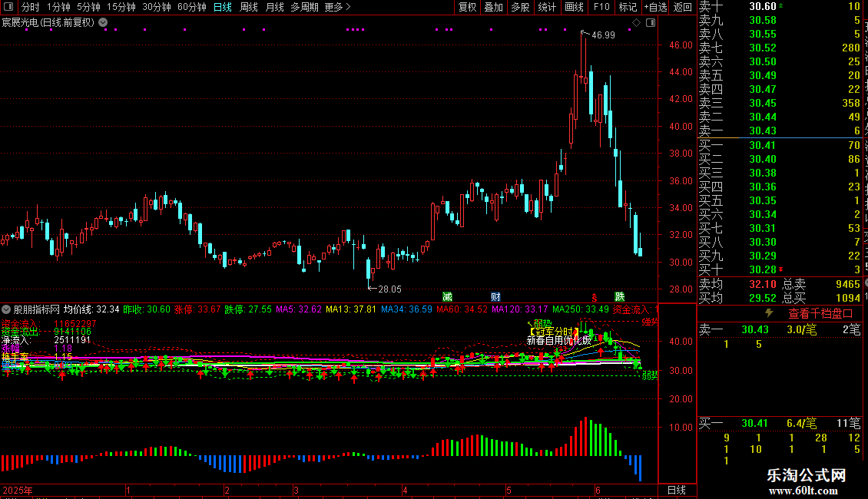Viewport: 868px width, 499px height.
Task: Click the 叠加 overlay button
Action: coord(493,7)
